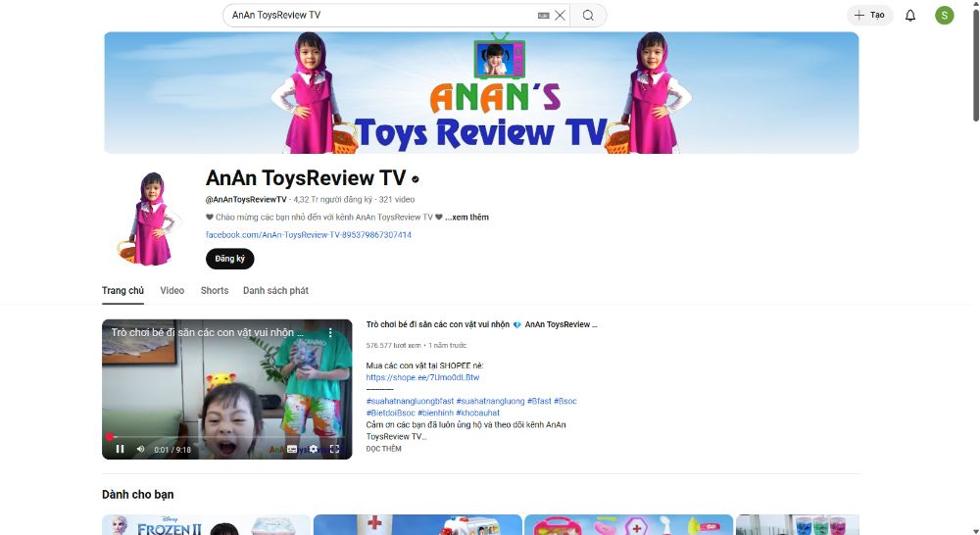Click the 576.577 lượt xem view count
This screenshot has height=535, width=980.
pyautogui.click(x=393, y=345)
